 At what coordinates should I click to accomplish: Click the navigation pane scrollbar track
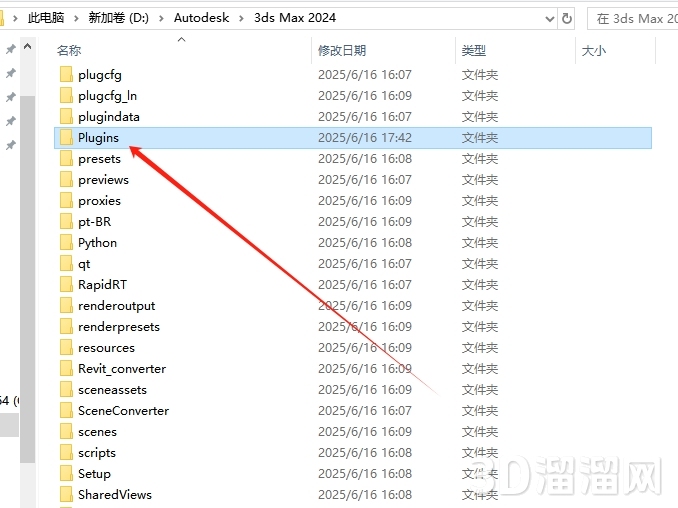(27, 281)
